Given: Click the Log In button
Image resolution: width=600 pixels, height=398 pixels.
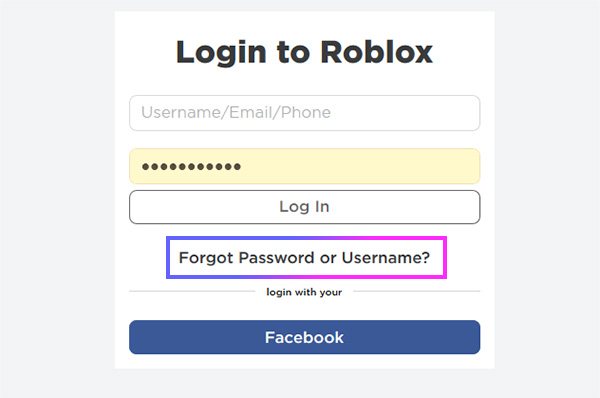Looking at the screenshot, I should coord(305,207).
